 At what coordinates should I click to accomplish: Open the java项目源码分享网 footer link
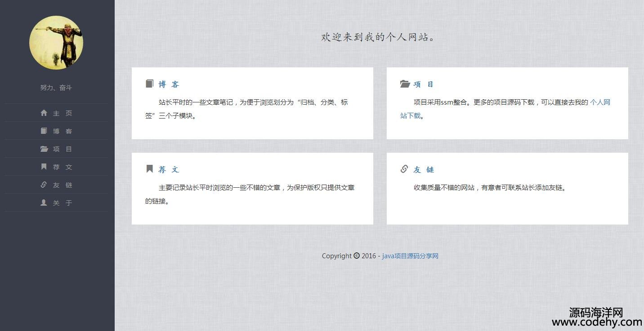410,256
